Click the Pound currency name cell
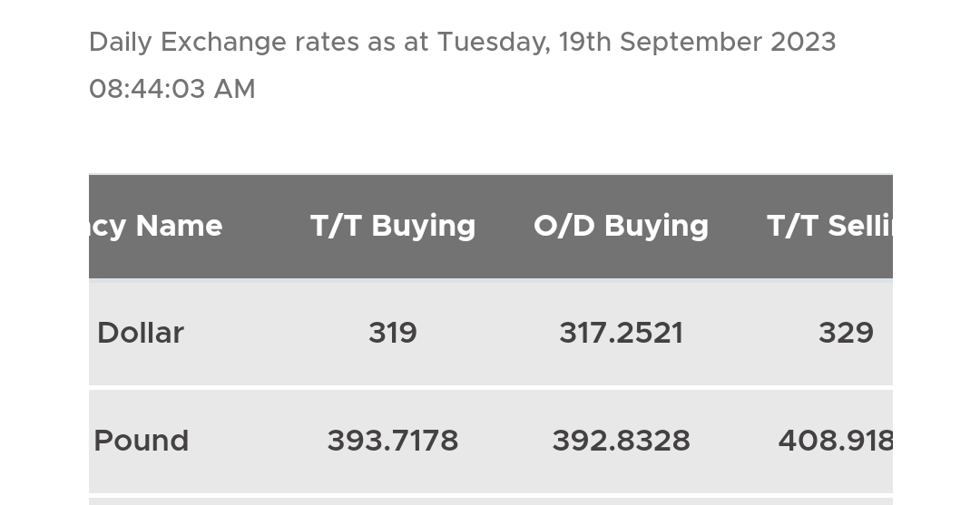 (142, 441)
